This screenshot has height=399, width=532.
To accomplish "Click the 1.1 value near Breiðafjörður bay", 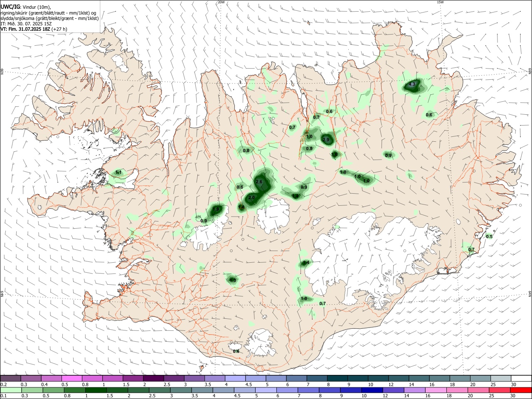I will tap(118, 172).
